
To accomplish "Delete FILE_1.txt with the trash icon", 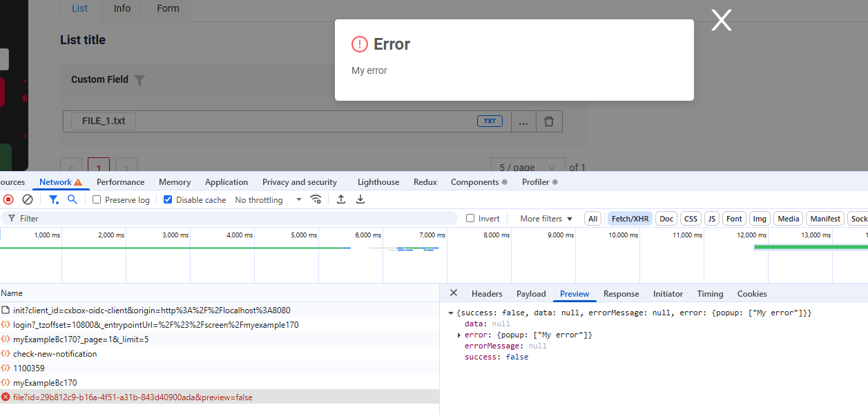I will (x=549, y=121).
